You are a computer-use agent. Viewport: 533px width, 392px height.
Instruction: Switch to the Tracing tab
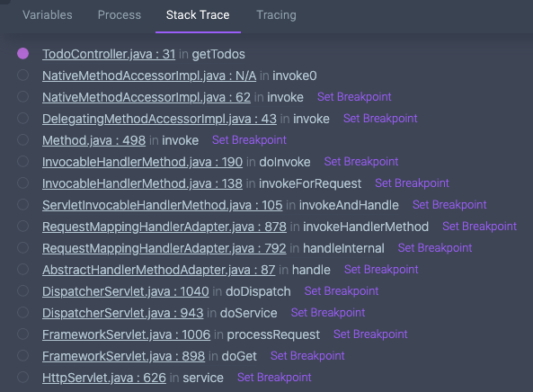(276, 15)
